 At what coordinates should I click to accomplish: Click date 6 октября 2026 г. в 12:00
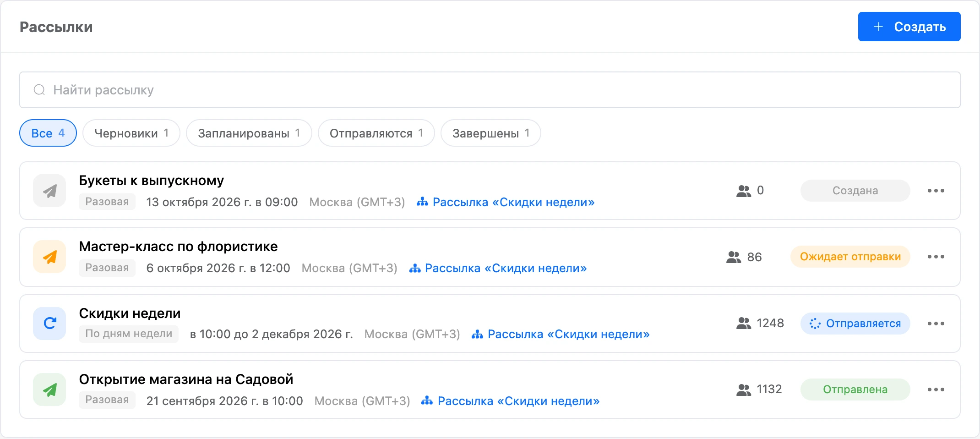pos(218,268)
